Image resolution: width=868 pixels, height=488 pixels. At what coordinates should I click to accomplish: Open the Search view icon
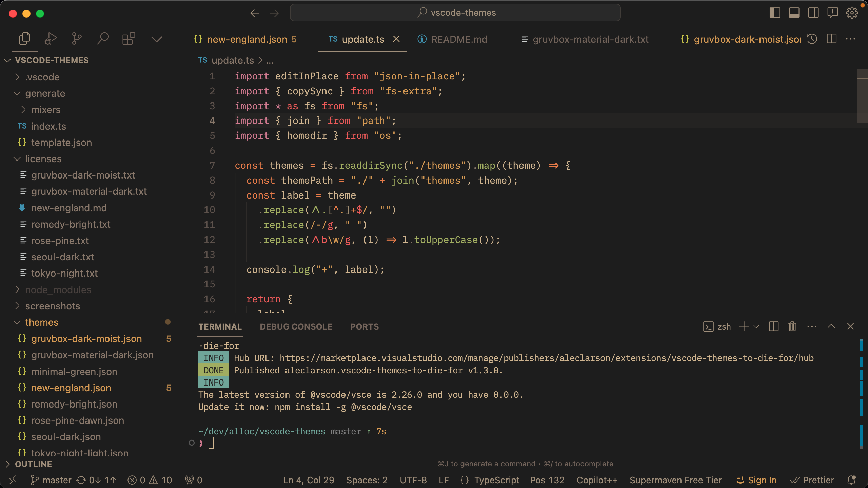103,39
